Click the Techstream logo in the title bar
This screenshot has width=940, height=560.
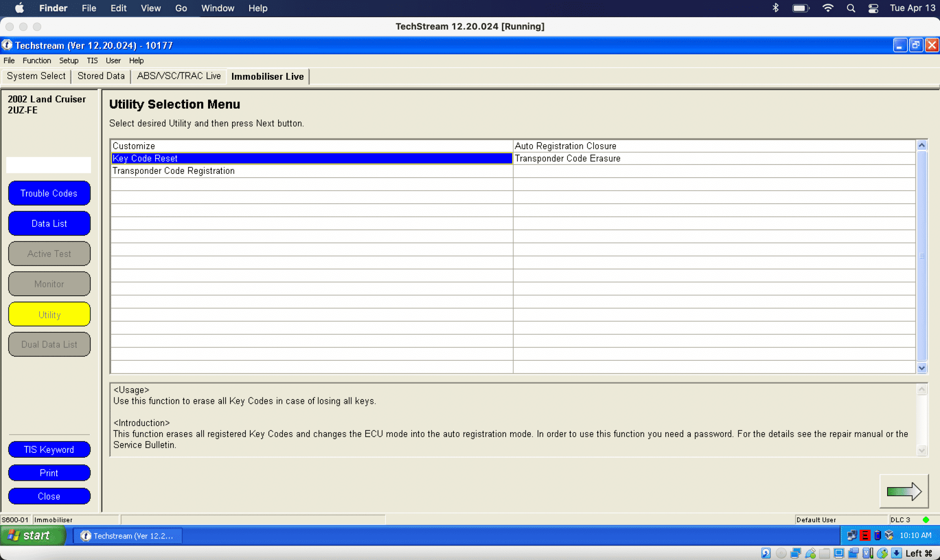(x=7, y=45)
